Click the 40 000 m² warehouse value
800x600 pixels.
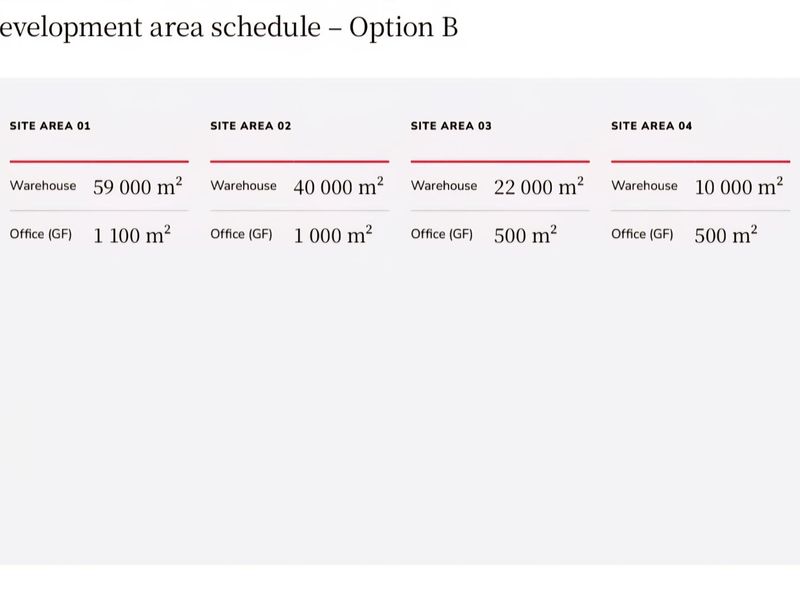338,186
